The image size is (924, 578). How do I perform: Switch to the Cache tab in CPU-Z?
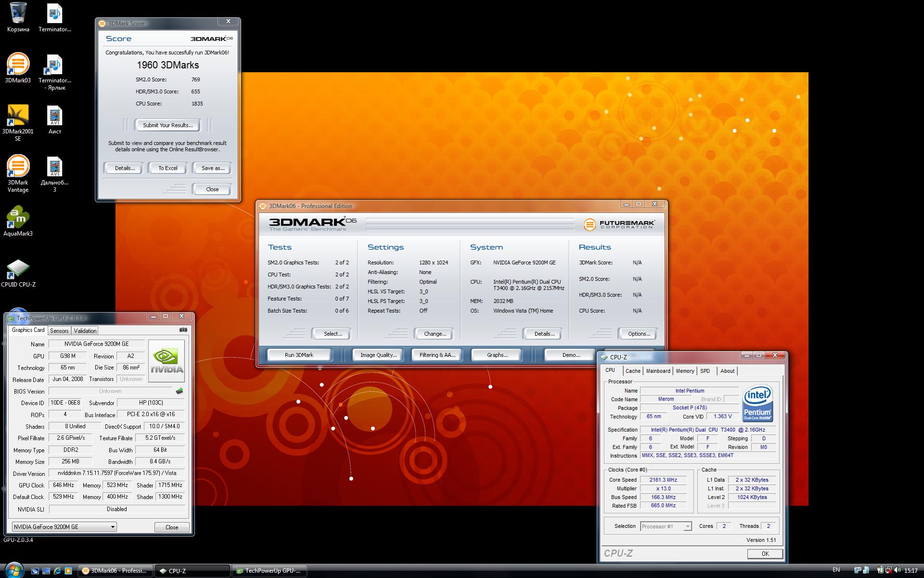(x=633, y=371)
